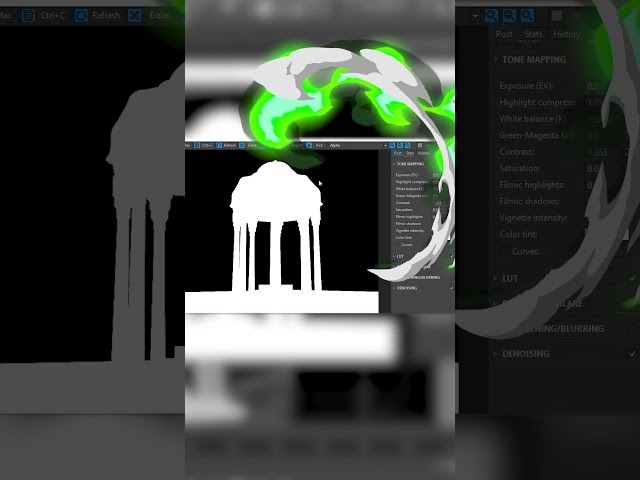
Task: Click the large dimmed Refresh icon
Action: pyautogui.click(x=81, y=16)
